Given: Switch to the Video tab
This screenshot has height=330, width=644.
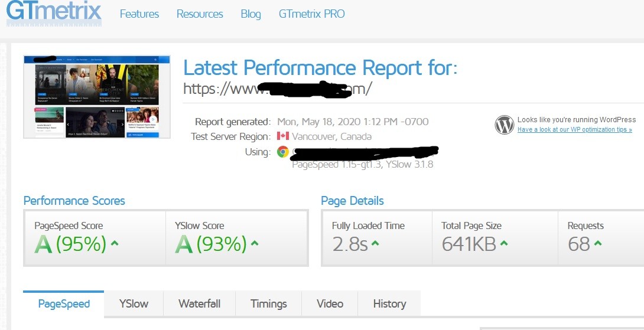Looking at the screenshot, I should pos(330,304).
